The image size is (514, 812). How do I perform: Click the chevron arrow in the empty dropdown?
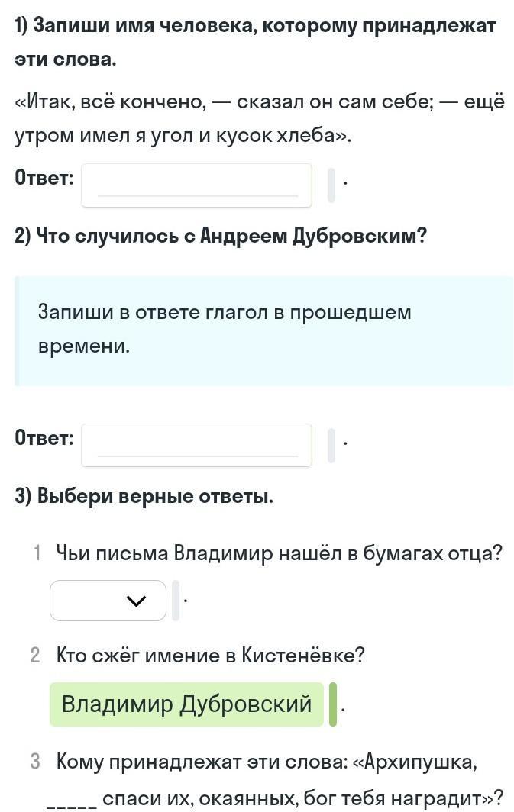coord(136,601)
